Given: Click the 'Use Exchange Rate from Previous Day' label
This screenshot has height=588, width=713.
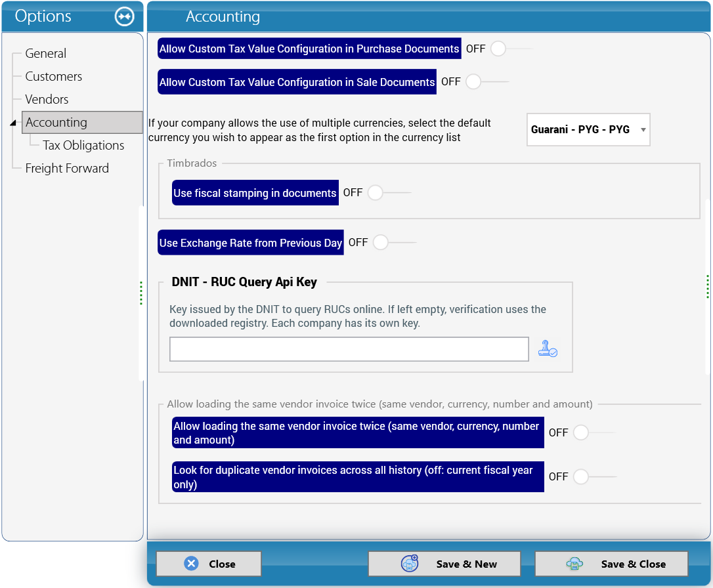Looking at the screenshot, I should coord(251,243).
